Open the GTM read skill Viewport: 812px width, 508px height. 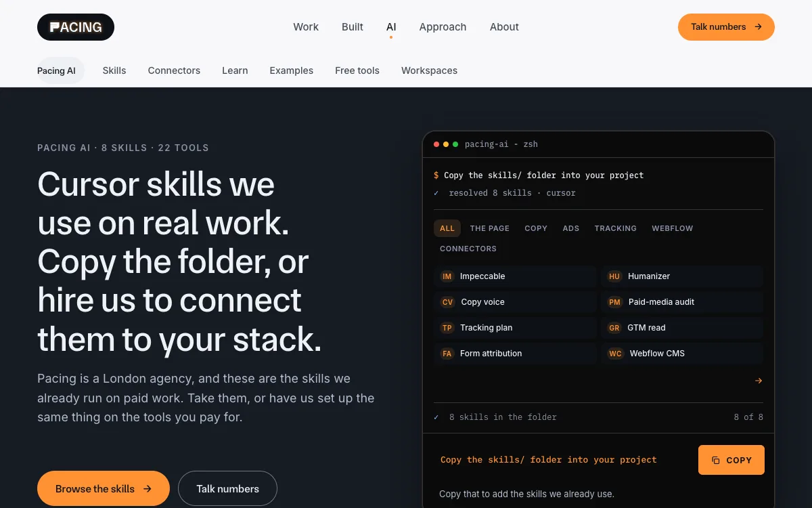point(682,328)
